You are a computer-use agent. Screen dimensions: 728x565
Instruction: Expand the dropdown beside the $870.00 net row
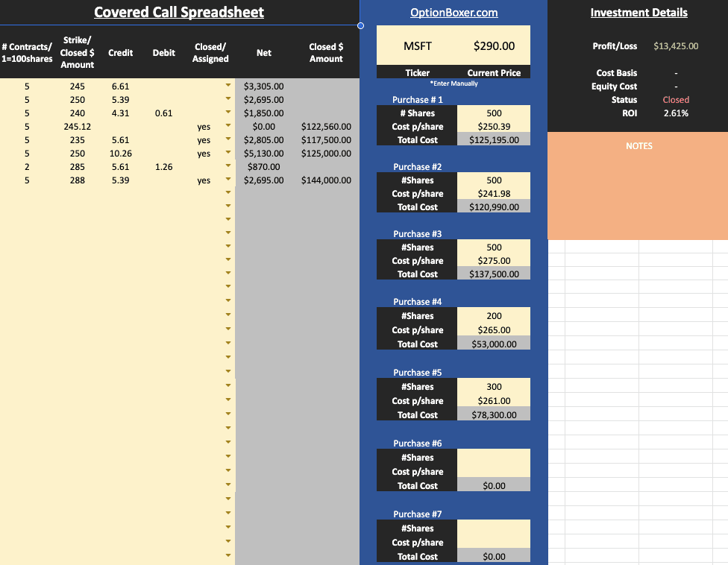tap(228, 167)
